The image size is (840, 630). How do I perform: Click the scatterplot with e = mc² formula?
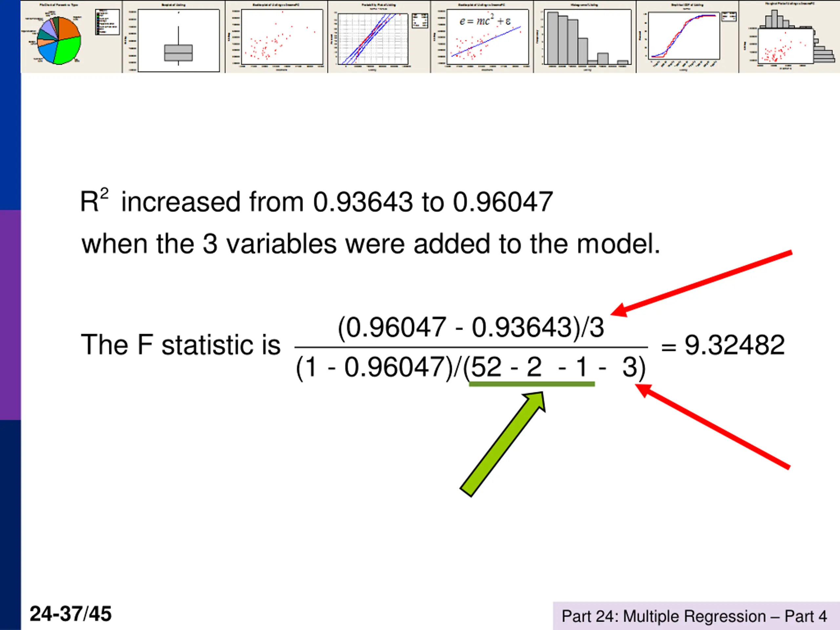point(482,36)
